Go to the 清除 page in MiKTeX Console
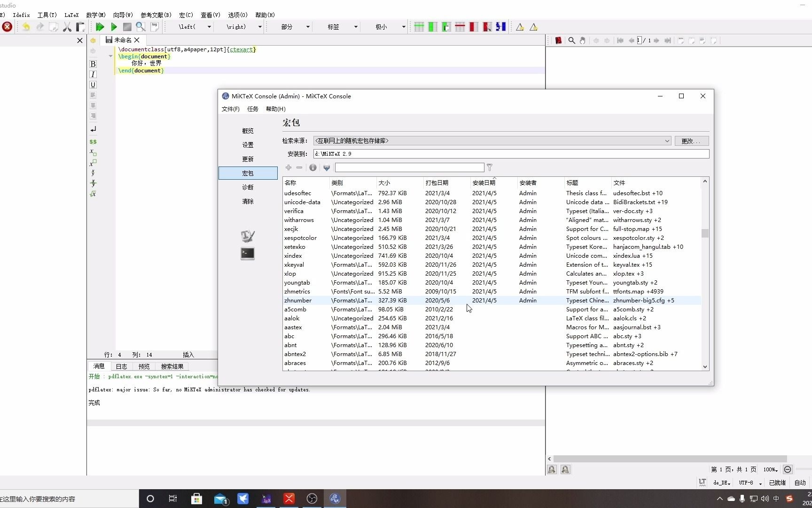Screen dimensions: 812x508 pos(248,201)
